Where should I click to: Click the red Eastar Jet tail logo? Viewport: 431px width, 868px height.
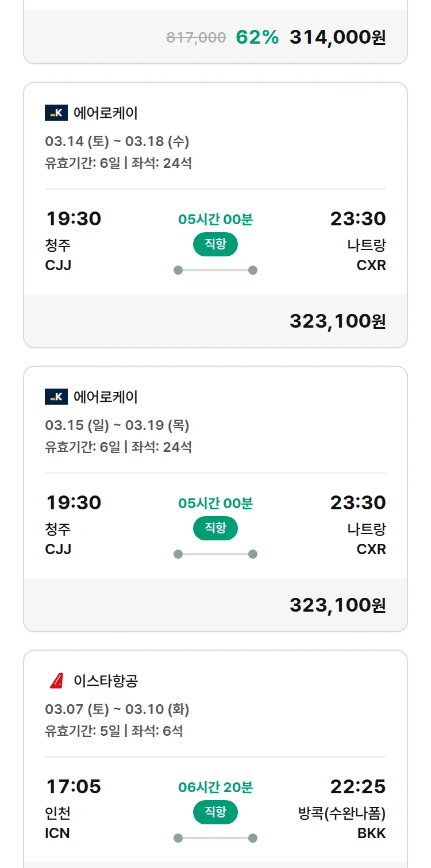tap(56, 681)
